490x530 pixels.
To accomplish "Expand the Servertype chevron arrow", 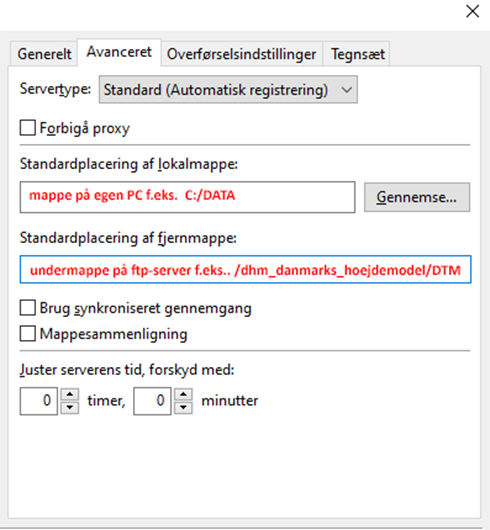I will tap(346, 90).
